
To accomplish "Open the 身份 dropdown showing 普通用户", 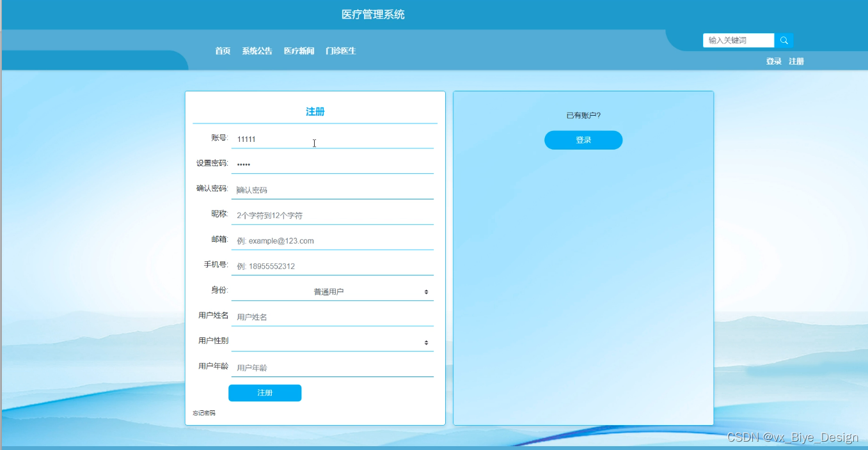I will click(x=333, y=291).
